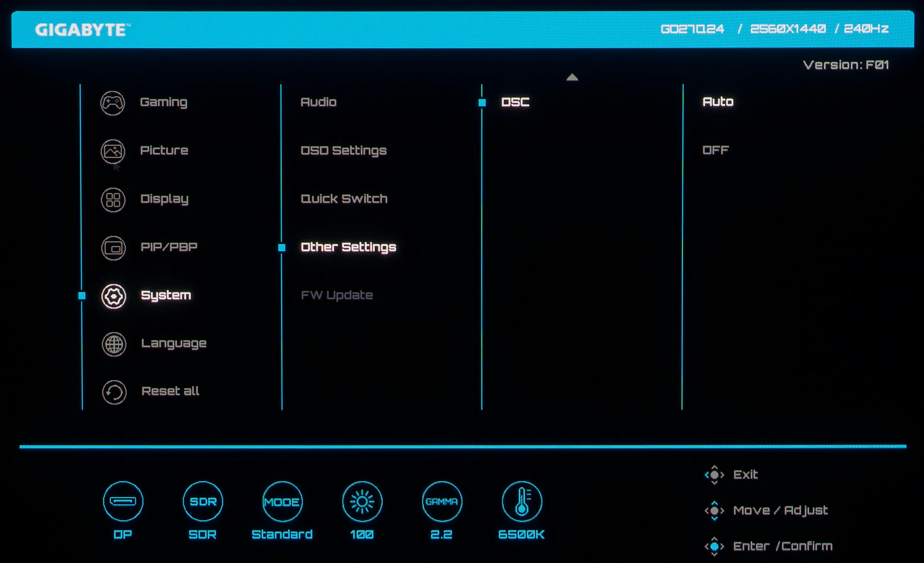This screenshot has width=924, height=563.
Task: Open the Display grid icon
Action: tap(113, 200)
